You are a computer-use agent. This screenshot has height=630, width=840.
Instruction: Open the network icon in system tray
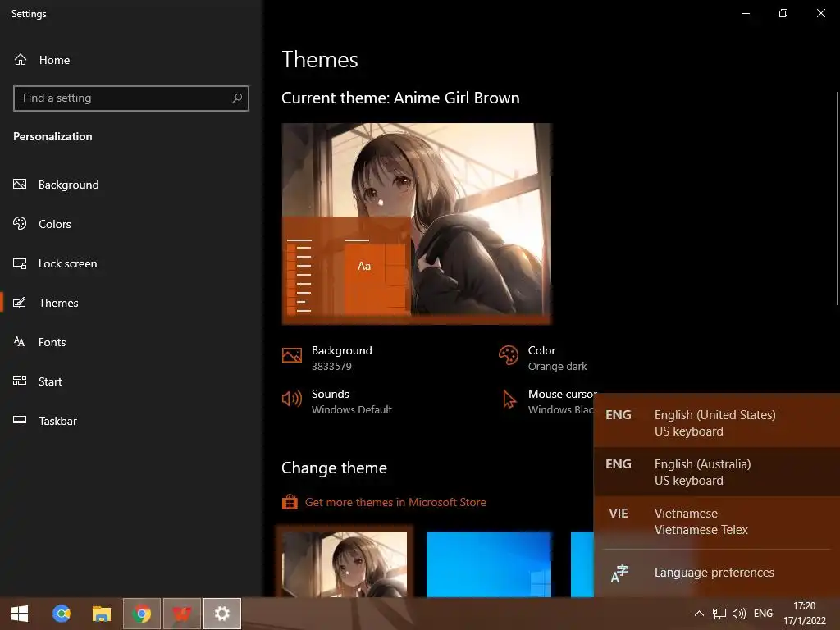tap(719, 614)
